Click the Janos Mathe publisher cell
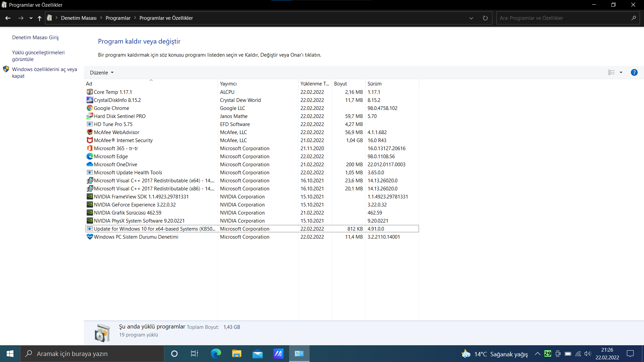 (234, 116)
